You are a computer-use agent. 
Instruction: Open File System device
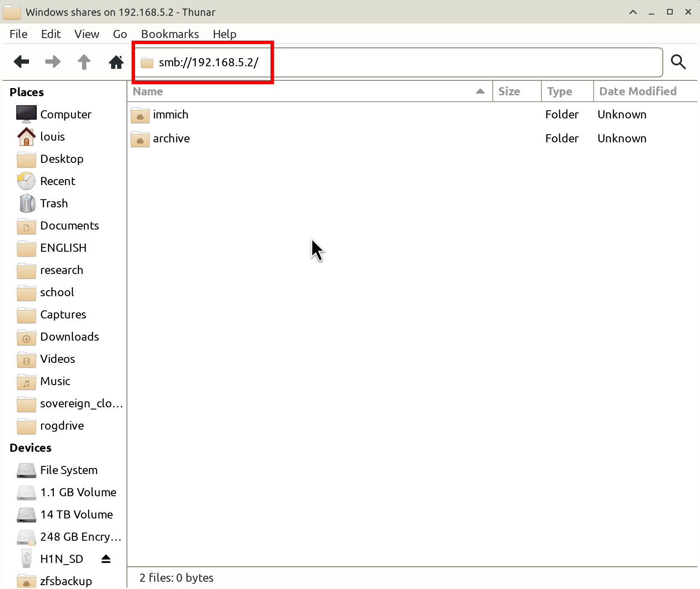click(64, 470)
